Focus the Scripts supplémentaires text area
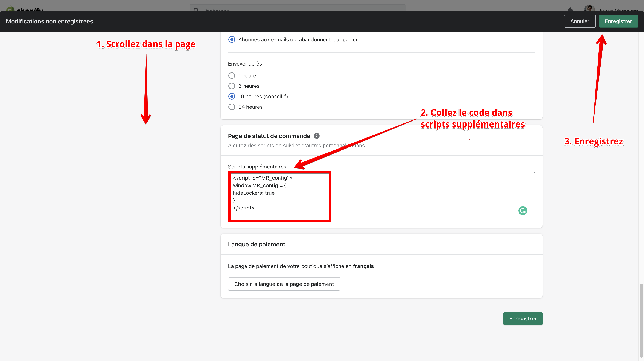Viewport: 644px width, 361px height. 381,196
